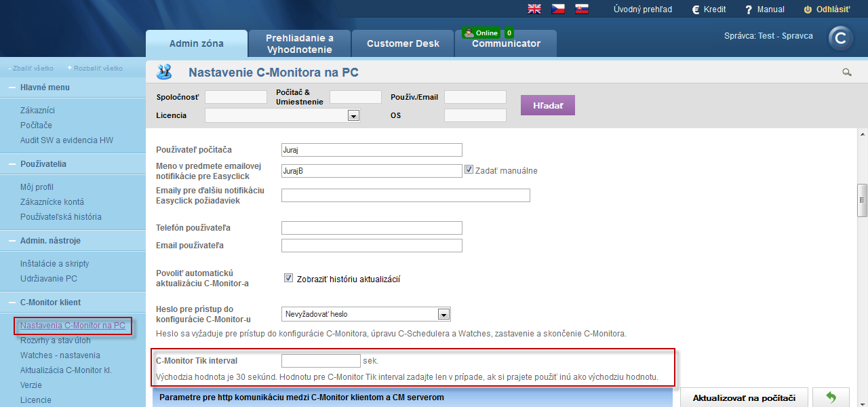Click the magnifier icon in the title bar
This screenshot has height=407, width=868.
(x=846, y=72)
